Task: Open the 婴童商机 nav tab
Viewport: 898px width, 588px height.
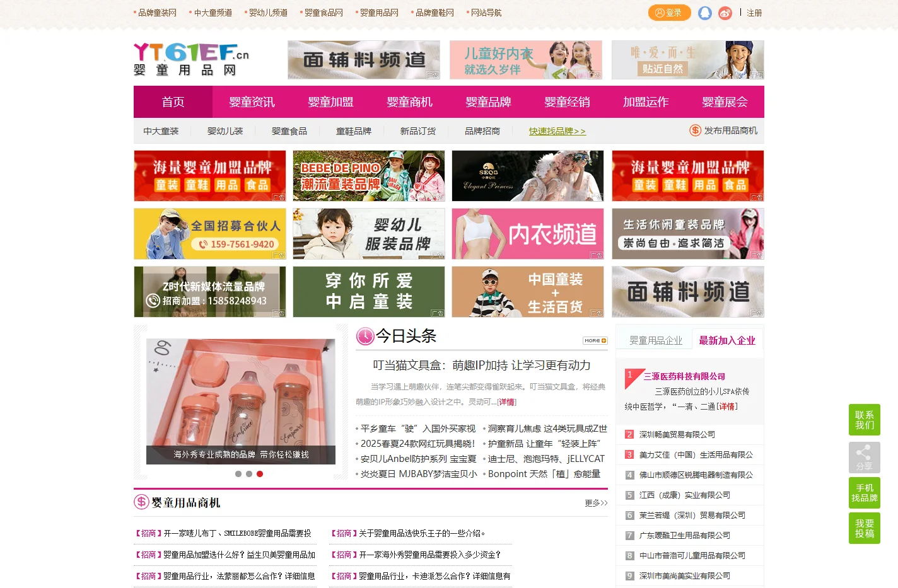Action: tap(409, 102)
